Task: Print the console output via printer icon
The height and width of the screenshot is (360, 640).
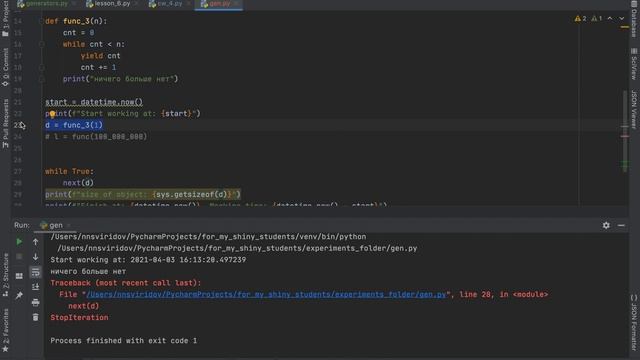Action: pyautogui.click(x=36, y=302)
